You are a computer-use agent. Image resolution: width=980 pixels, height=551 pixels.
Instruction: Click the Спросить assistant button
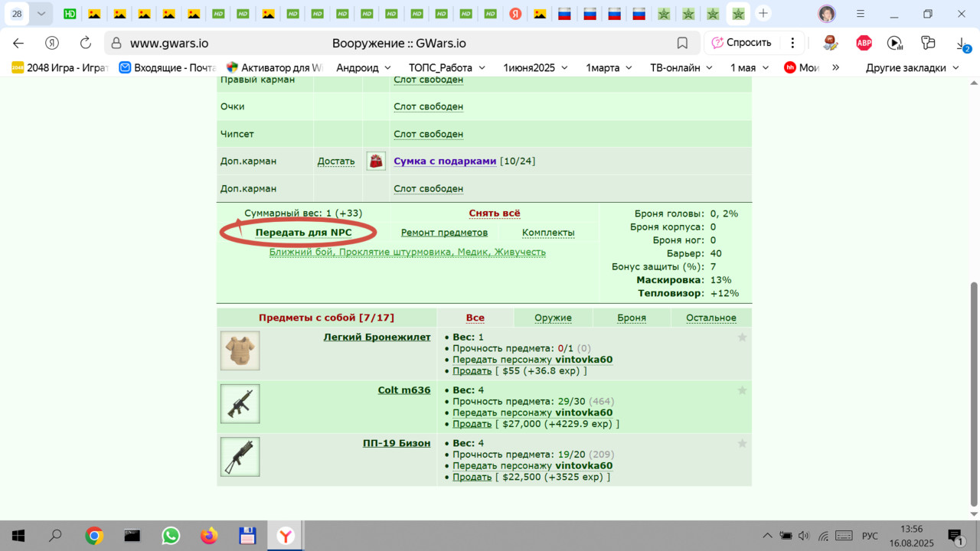(741, 43)
